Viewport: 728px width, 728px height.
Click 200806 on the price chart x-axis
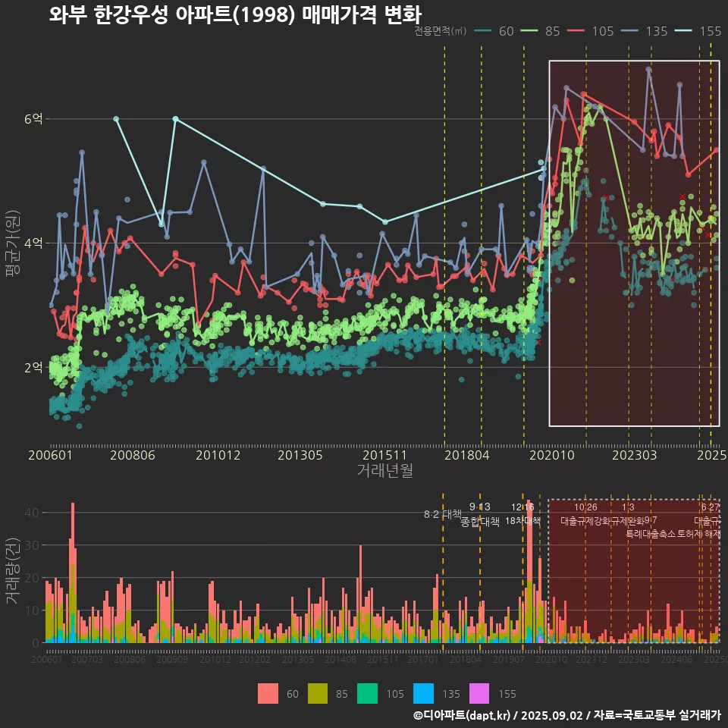(132, 455)
